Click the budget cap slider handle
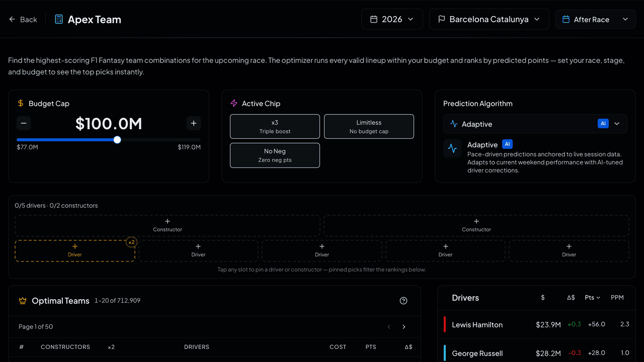 pyautogui.click(x=117, y=140)
